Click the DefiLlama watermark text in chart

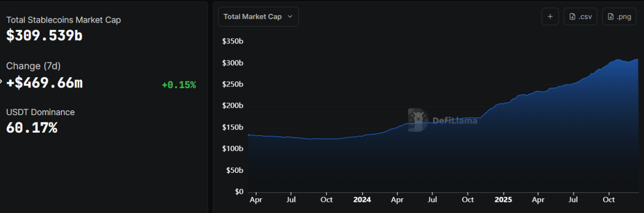(453, 121)
